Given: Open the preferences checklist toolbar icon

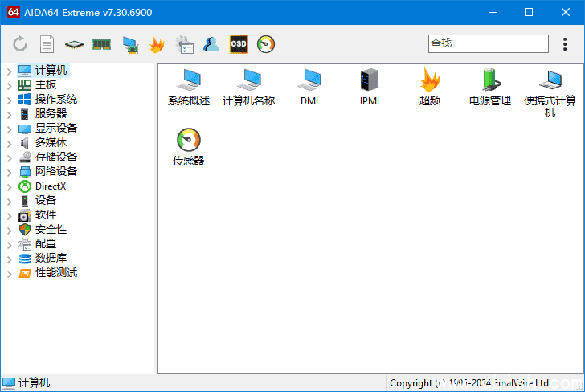Looking at the screenshot, I should coord(185,44).
